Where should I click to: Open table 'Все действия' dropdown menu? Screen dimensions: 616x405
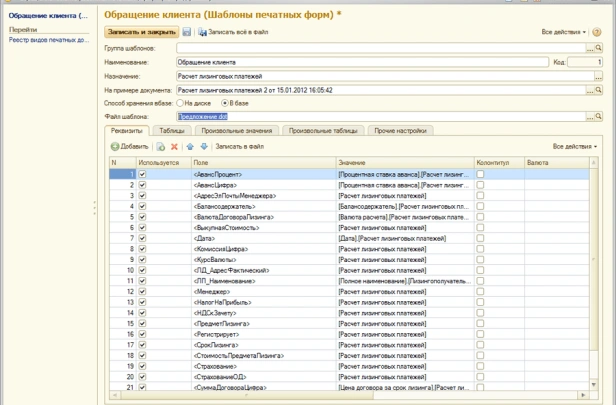click(575, 146)
